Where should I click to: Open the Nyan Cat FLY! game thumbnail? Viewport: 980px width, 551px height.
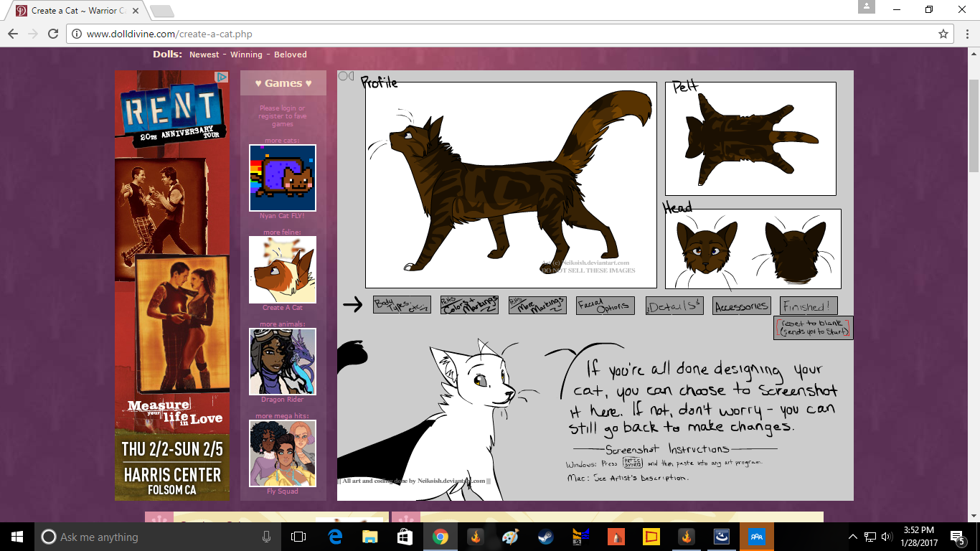point(283,178)
